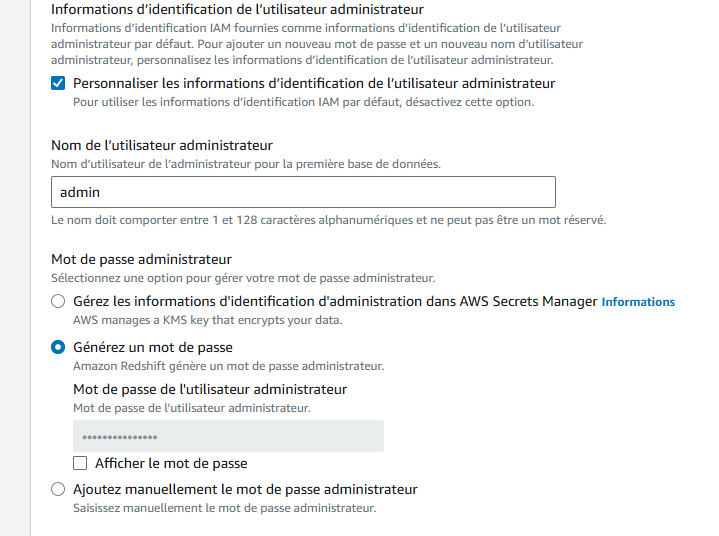Click the 'Afficher le mot de passe' label text

171,463
